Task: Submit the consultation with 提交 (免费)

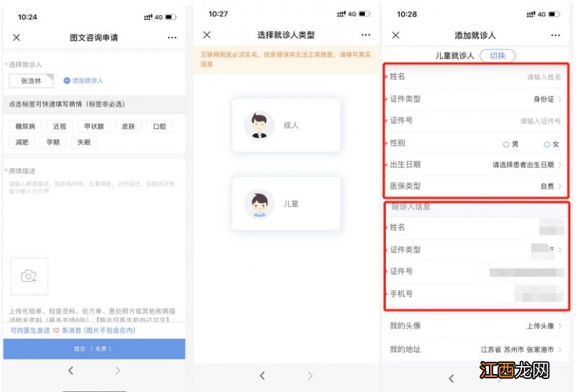Action: (x=94, y=349)
